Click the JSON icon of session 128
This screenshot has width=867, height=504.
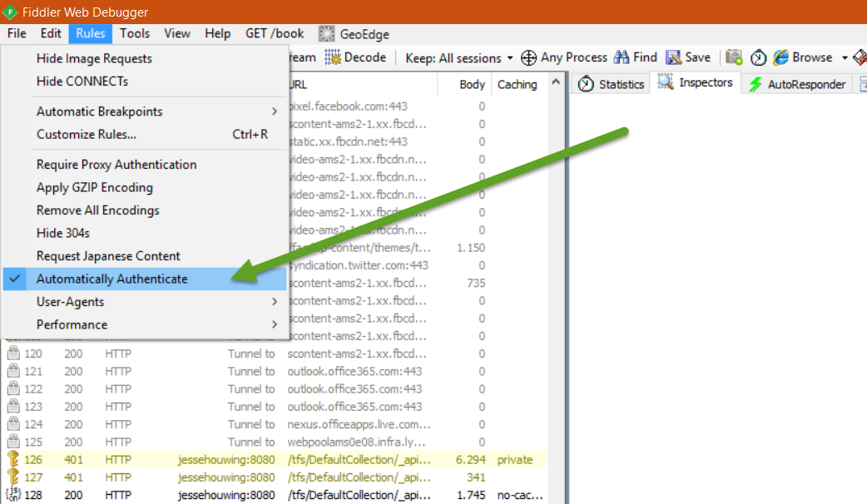[13, 495]
